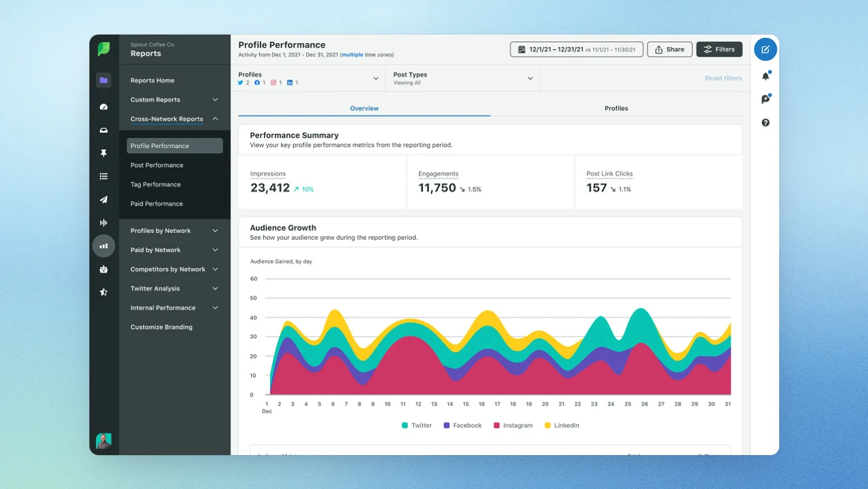Open the robot bot icon
The width and height of the screenshot is (868, 489).
(104, 269)
